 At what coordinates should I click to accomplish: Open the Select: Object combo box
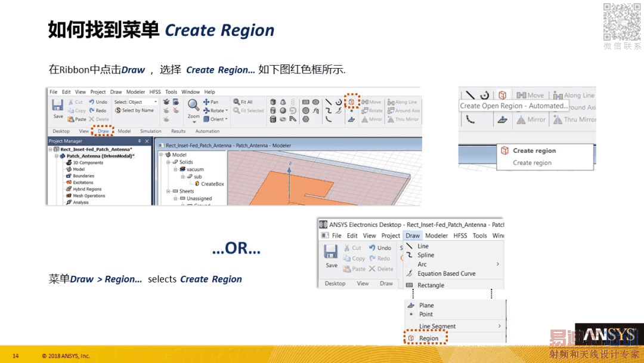135,102
